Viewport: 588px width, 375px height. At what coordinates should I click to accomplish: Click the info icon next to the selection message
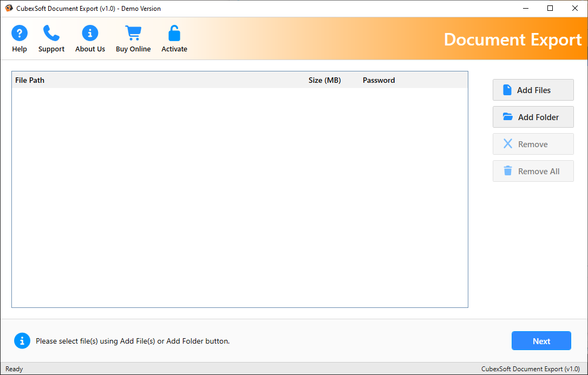tap(22, 341)
